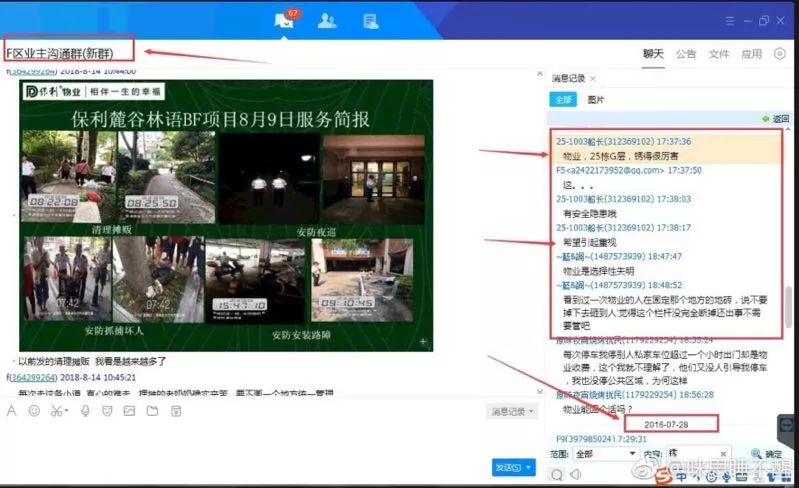Open the 范围 全部 combo box

[605, 453]
